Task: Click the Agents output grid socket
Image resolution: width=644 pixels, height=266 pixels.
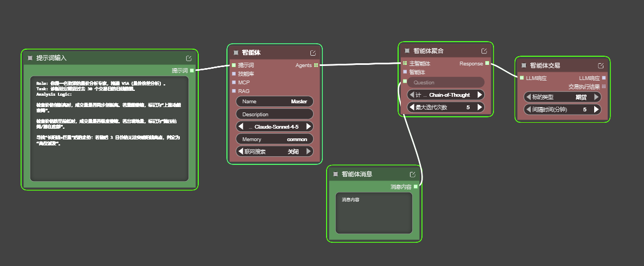Action: [316, 65]
